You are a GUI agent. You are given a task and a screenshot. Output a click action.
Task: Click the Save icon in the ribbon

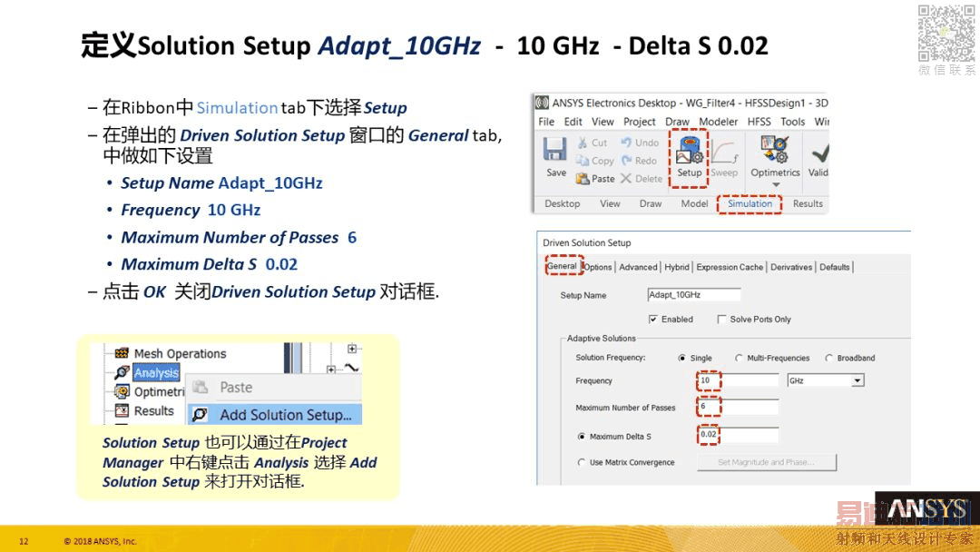[555, 150]
